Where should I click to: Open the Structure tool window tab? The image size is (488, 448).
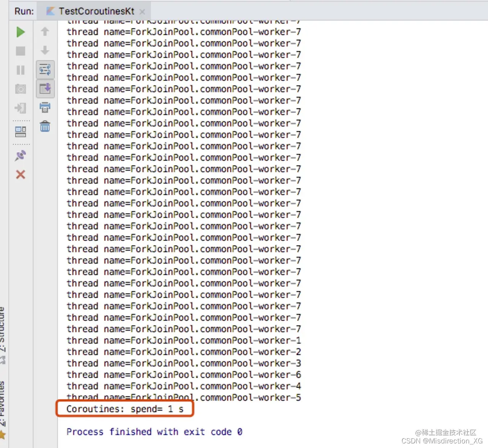3,334
